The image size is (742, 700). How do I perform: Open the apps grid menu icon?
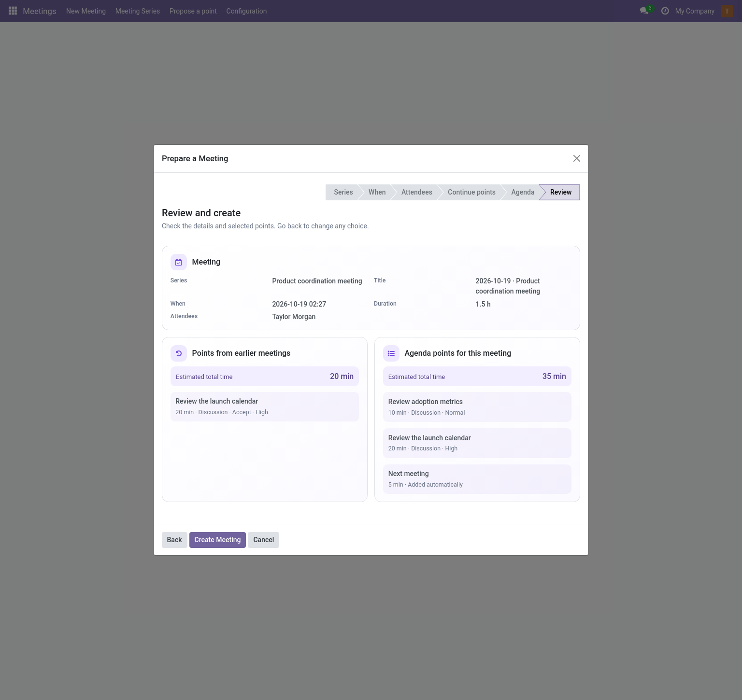click(x=13, y=11)
